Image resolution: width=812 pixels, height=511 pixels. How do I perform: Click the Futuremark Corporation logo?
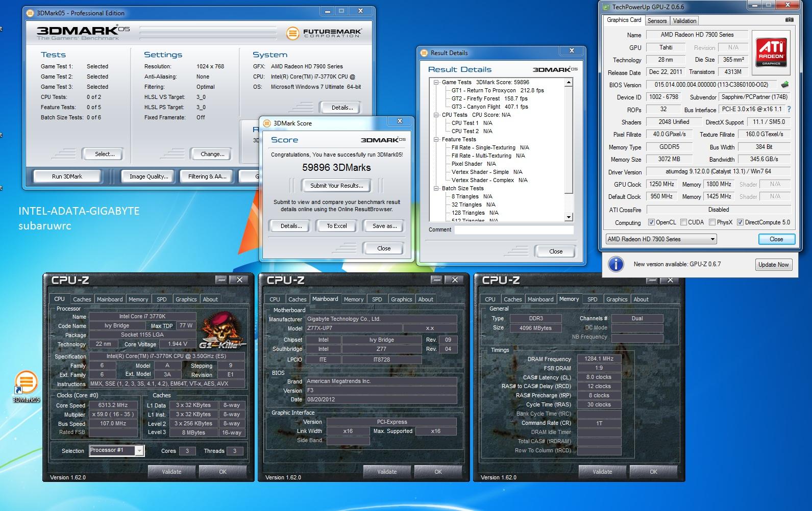324,33
